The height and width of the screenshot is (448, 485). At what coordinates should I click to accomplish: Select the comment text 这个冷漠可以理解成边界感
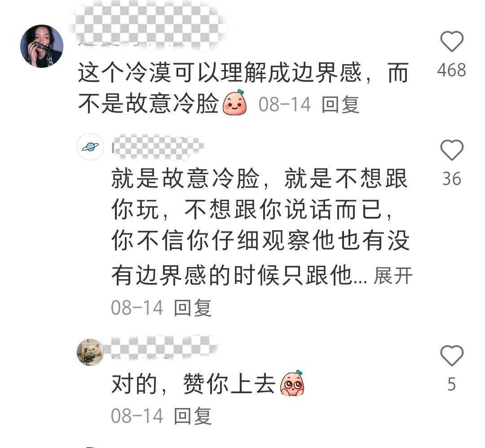pyautogui.click(x=220, y=73)
